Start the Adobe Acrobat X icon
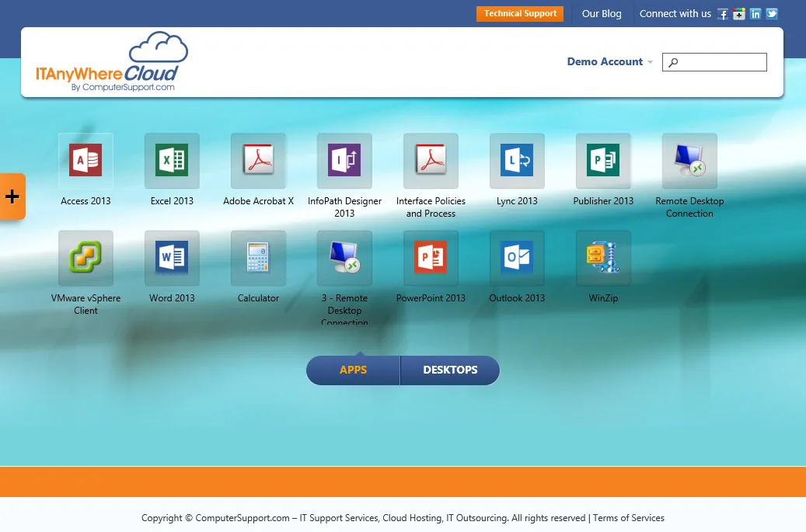806x532 pixels. pos(259,160)
